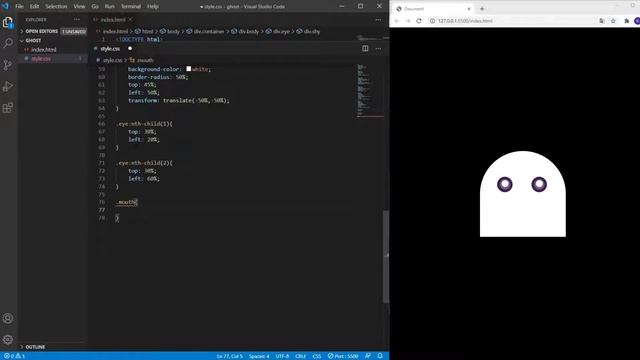Select the CSS language mode
Image resolution: width=640 pixels, height=360 pixels.
point(317,356)
